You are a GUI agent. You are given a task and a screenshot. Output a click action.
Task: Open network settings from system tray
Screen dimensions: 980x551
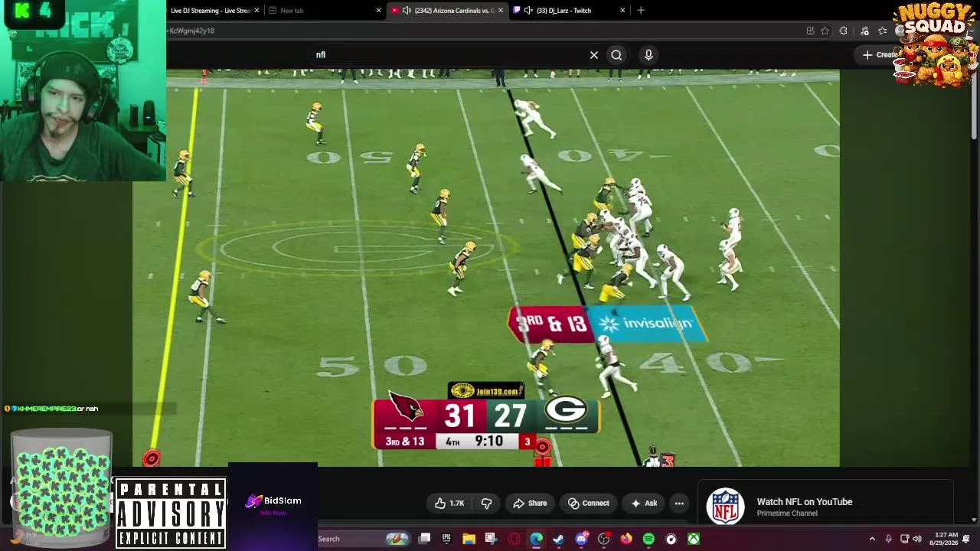tap(904, 539)
